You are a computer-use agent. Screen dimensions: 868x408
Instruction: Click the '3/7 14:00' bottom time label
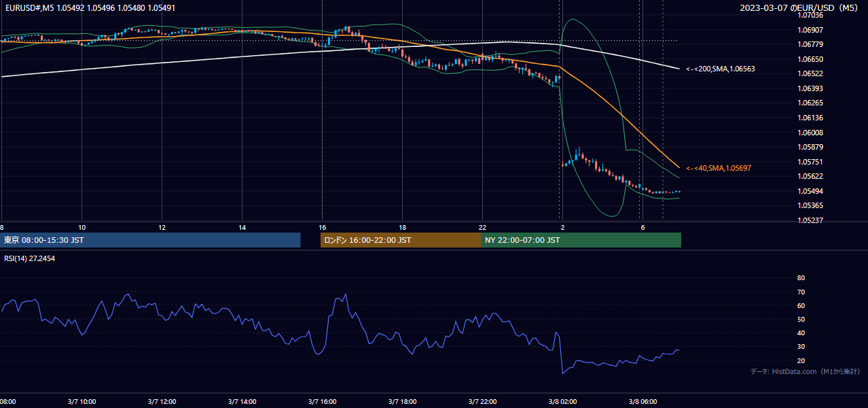[242, 402]
